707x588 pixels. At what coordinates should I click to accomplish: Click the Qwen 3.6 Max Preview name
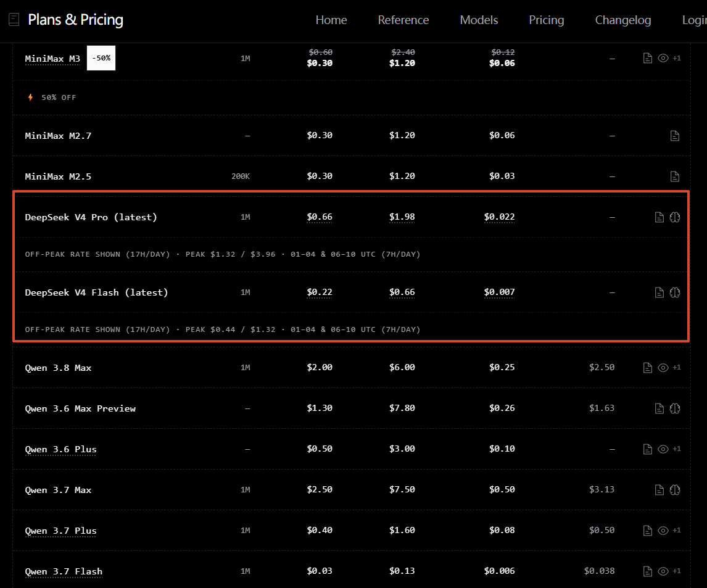click(x=80, y=408)
